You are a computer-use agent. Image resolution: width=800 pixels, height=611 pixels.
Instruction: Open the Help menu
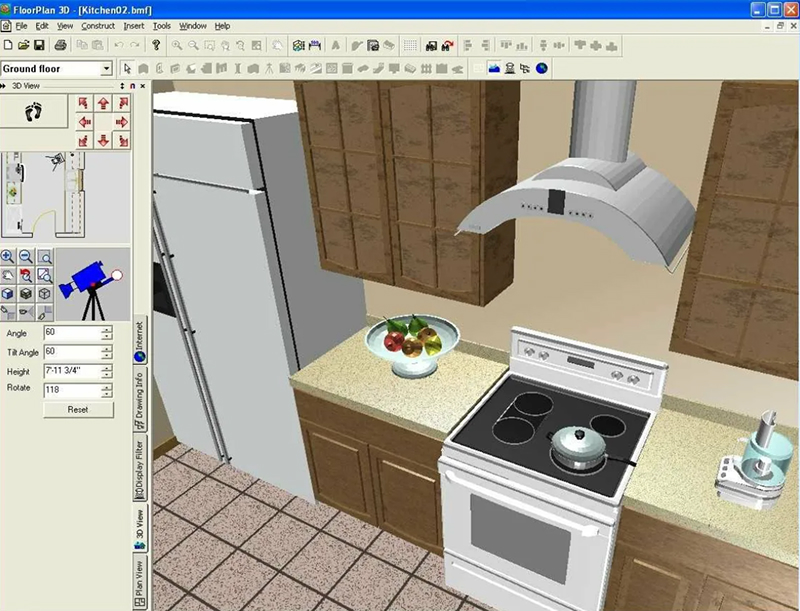pyautogui.click(x=222, y=26)
